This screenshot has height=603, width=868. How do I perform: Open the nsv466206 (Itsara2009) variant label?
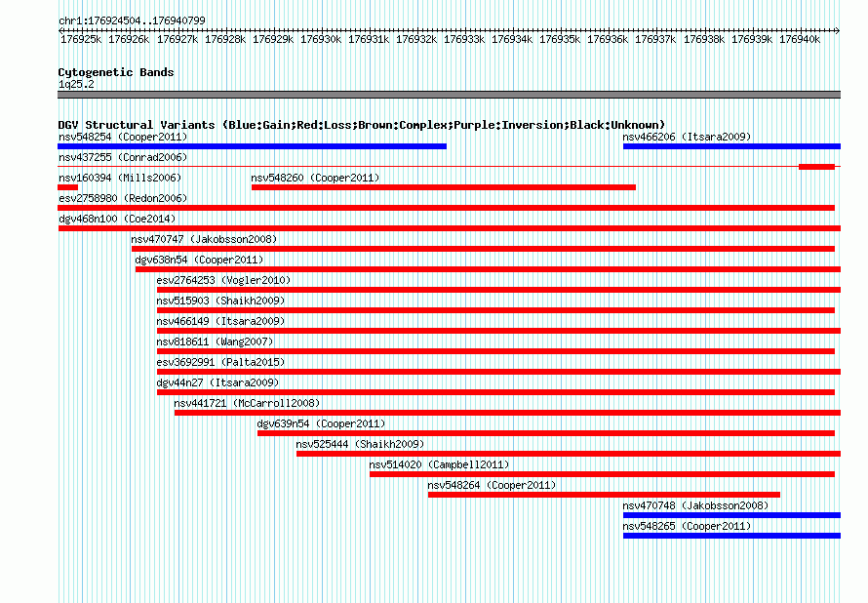coord(687,137)
